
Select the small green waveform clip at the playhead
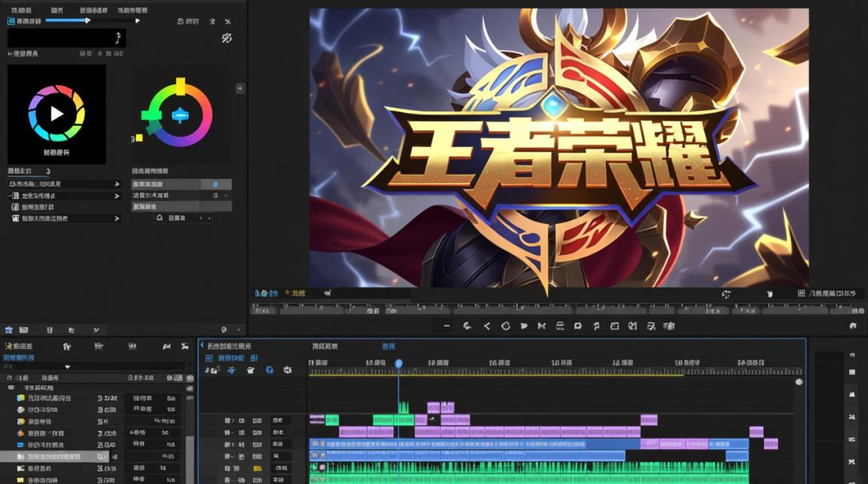pyautogui.click(x=404, y=408)
